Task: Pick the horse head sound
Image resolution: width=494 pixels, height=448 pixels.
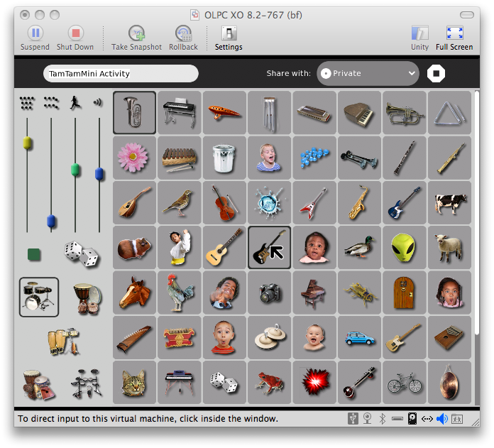Action: click(135, 293)
